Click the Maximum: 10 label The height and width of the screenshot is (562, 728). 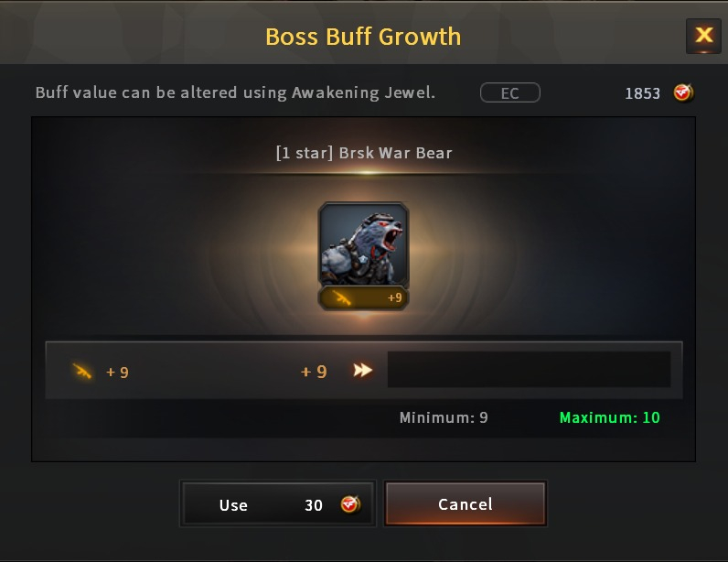tap(610, 417)
